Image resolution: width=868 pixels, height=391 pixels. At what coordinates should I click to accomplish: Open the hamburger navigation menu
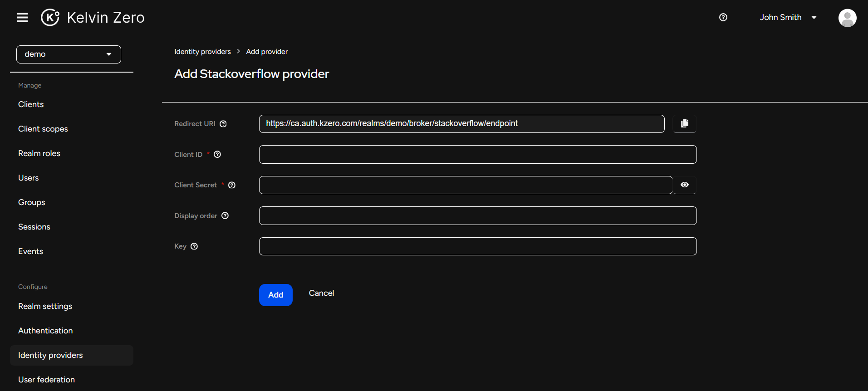pyautogui.click(x=22, y=18)
